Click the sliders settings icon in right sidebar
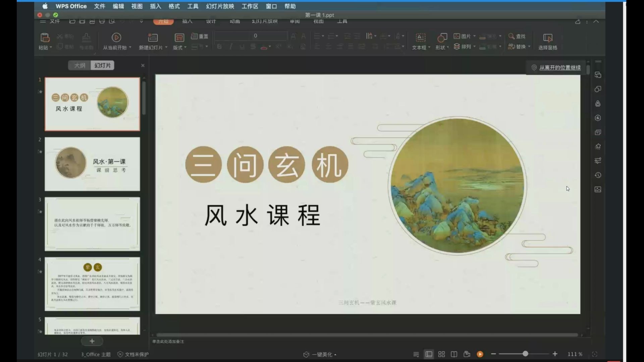Image resolution: width=644 pixels, height=362 pixels. (598, 161)
